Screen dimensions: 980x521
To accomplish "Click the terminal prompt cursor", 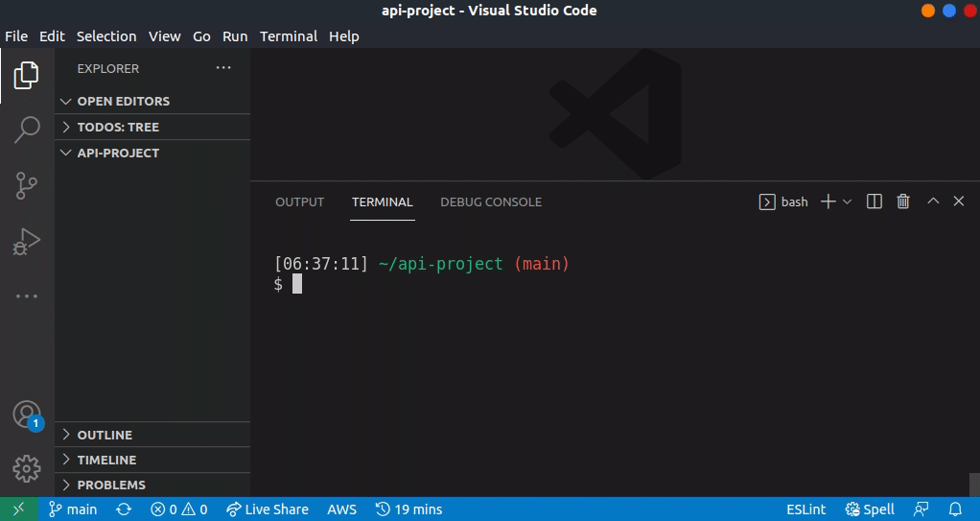I will 297,283.
